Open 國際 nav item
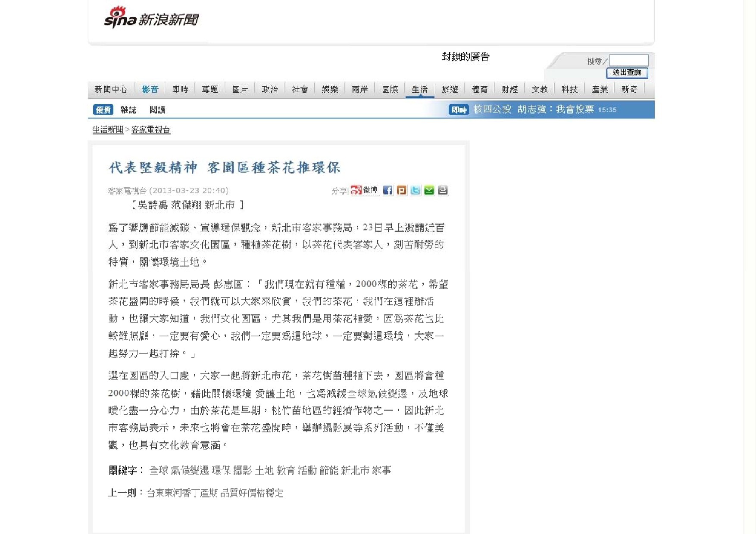Screen dimensions: 756x534 (390, 89)
